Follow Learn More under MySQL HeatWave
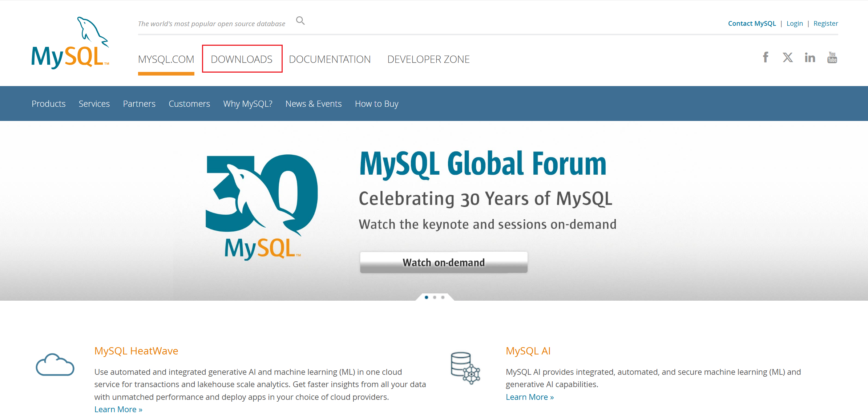 (118, 409)
